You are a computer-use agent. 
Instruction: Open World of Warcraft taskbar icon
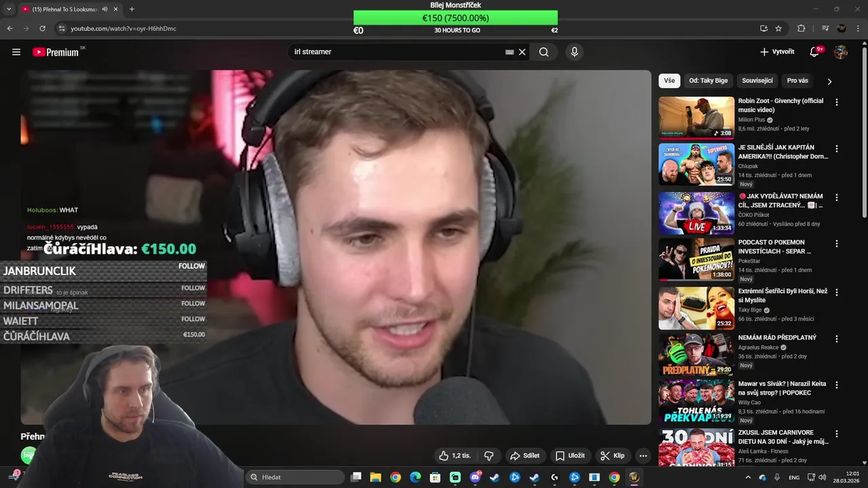point(634,477)
